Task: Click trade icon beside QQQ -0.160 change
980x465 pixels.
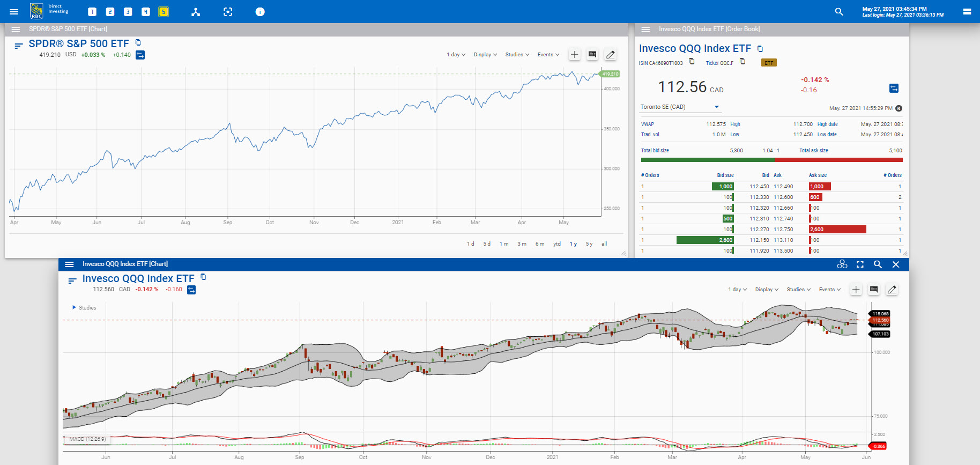Action: (x=191, y=290)
